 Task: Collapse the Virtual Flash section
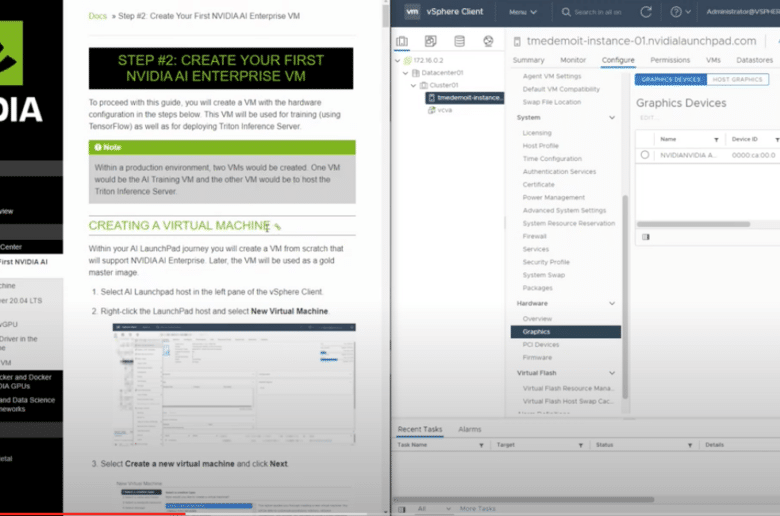tap(612, 373)
